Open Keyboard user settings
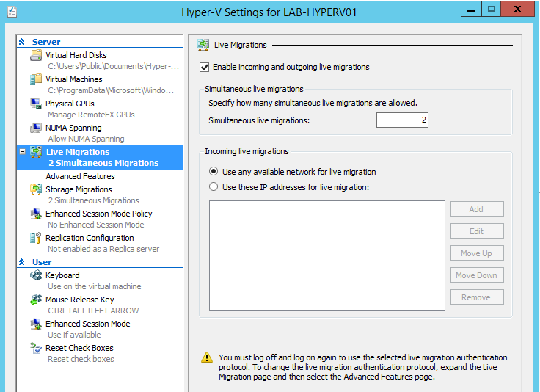The image size is (540, 392). tap(62, 275)
